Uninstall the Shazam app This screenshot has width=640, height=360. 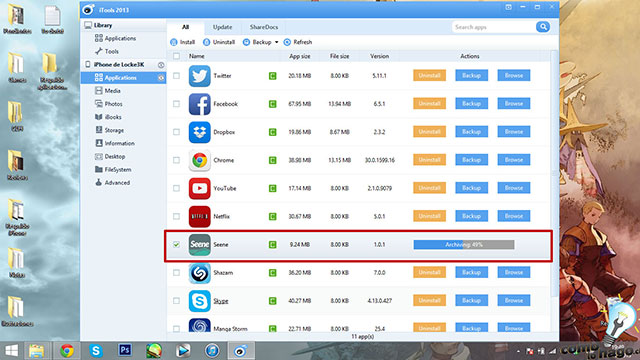coord(429,273)
